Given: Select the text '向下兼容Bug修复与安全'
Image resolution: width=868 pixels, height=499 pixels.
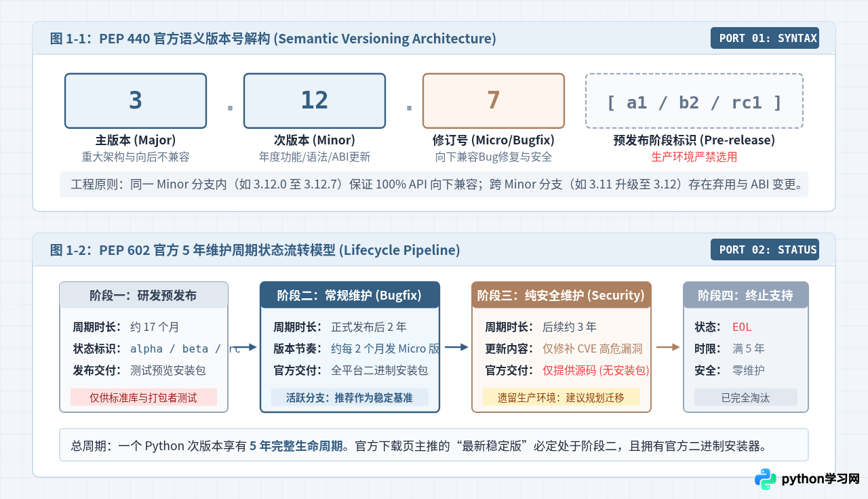Looking at the screenshot, I should (494, 157).
